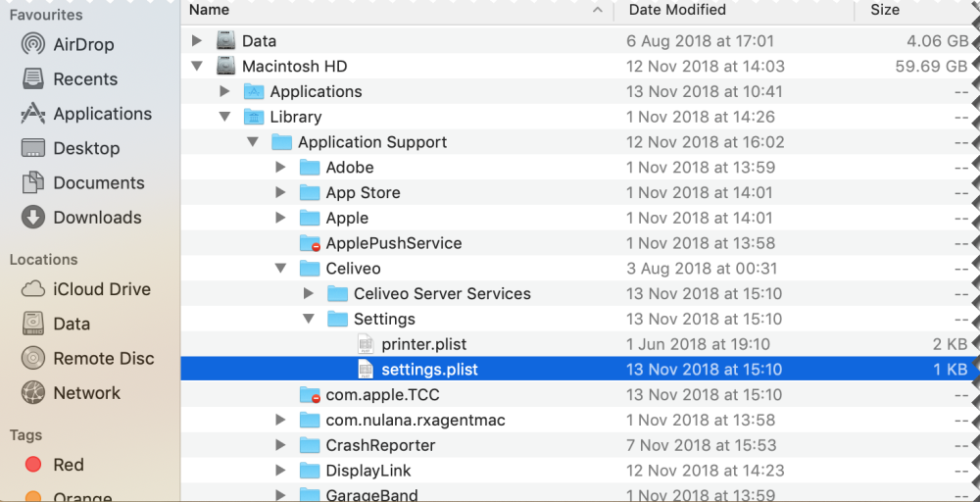Select the com.apple.TCC folder

coord(382,395)
